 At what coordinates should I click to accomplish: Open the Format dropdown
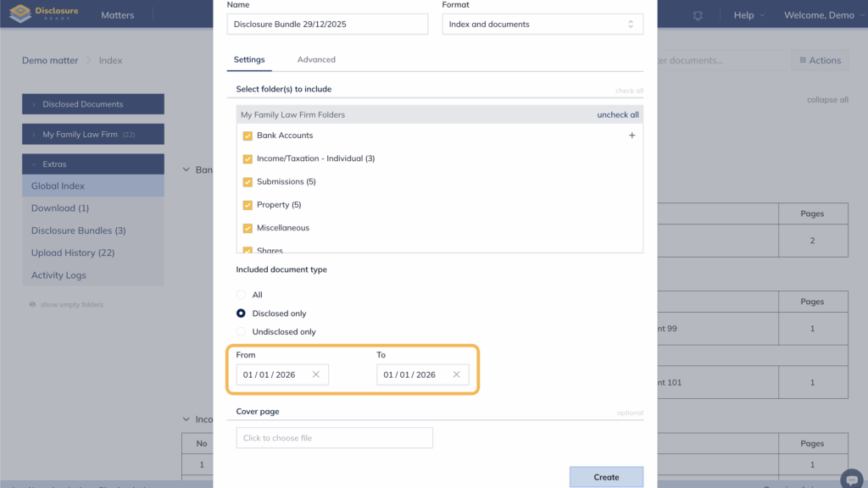click(x=542, y=25)
